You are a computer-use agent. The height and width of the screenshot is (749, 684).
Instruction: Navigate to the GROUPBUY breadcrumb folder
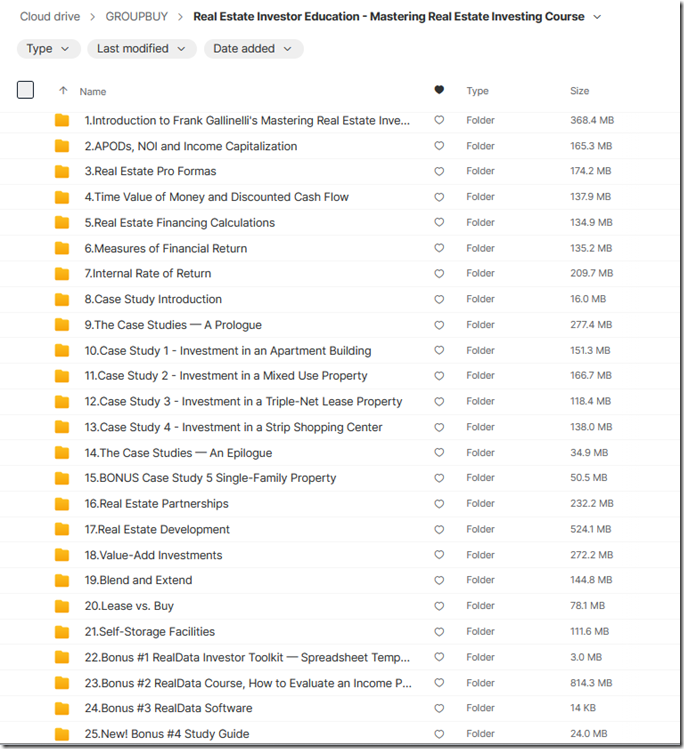click(x=137, y=17)
